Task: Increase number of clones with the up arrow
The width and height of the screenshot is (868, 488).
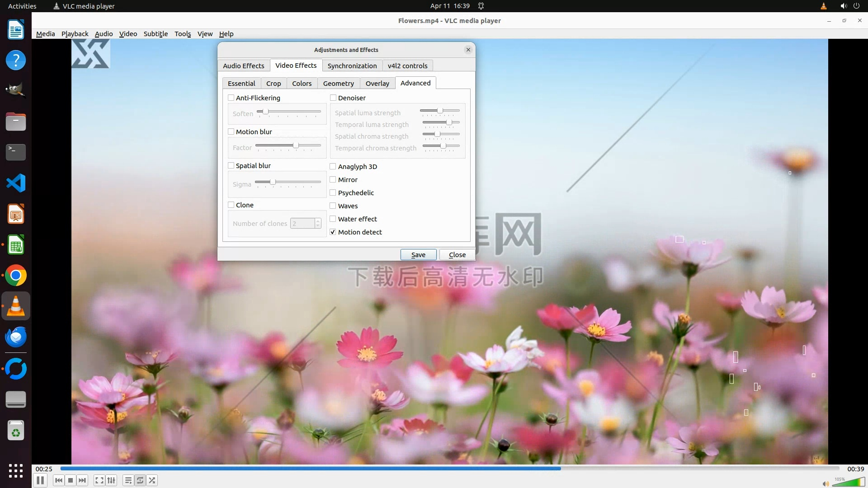Action: (318, 221)
